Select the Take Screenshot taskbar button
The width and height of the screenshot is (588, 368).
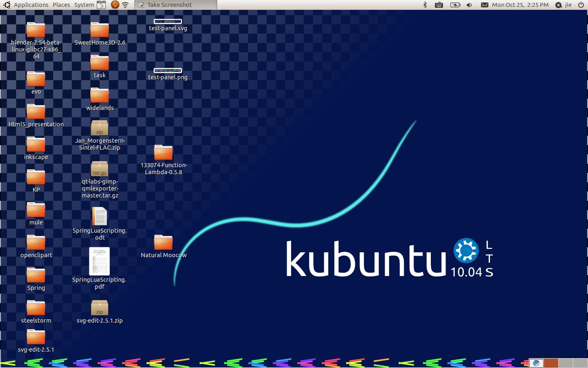click(x=176, y=5)
